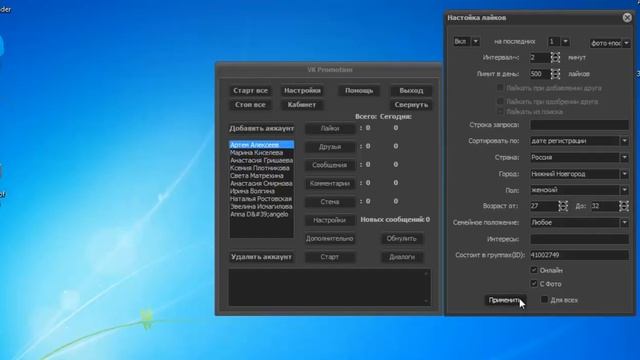Open Настройки at top of VK Promotion

[302, 91]
